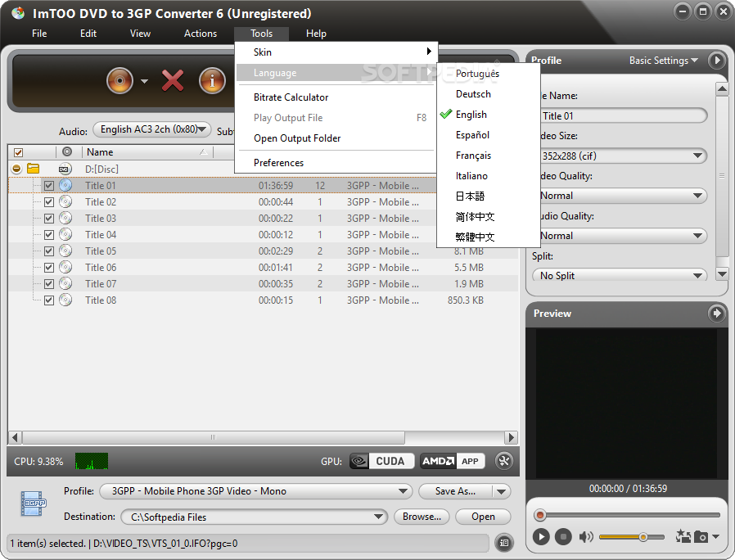Open the GPU settings wrench icon
The width and height of the screenshot is (735, 560).
[x=504, y=461]
